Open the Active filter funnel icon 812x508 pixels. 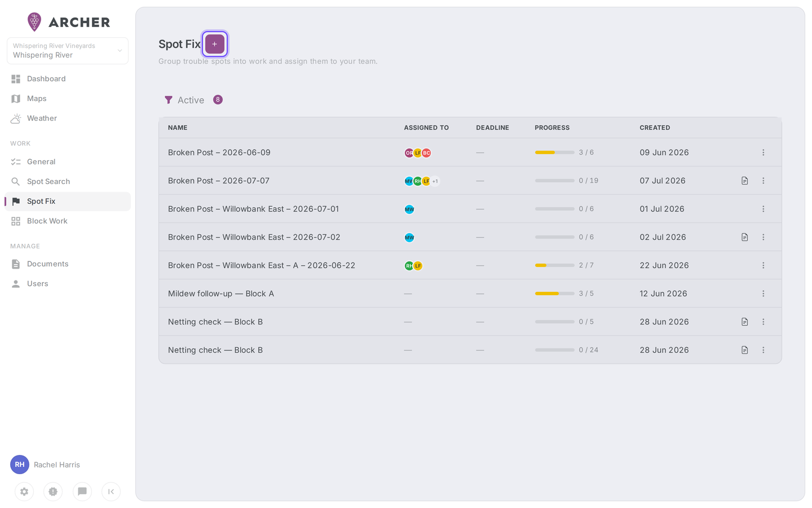tap(169, 100)
